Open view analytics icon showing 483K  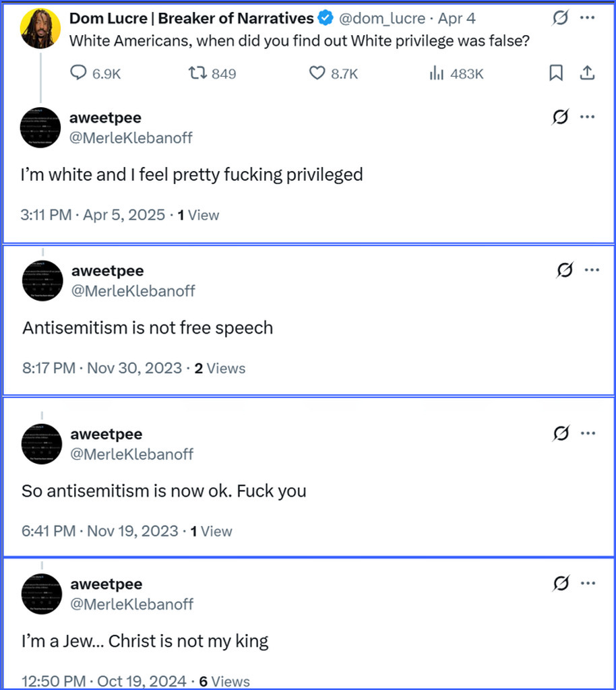pos(437,73)
